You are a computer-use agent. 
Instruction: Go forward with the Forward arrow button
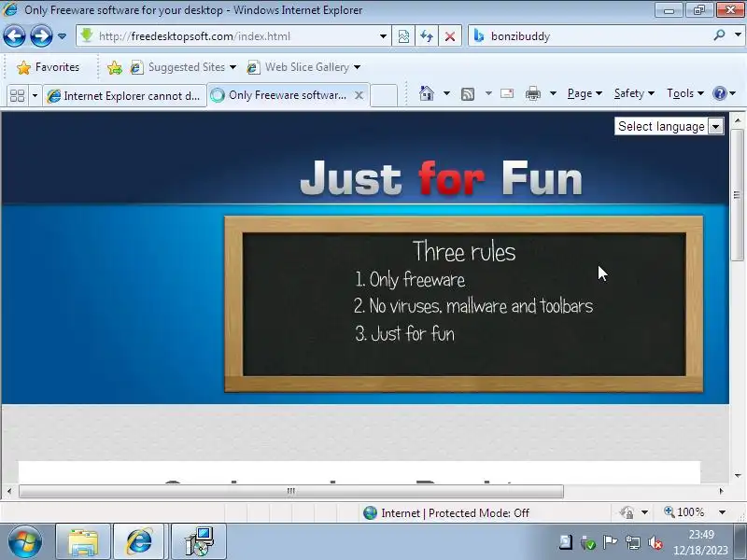41,36
